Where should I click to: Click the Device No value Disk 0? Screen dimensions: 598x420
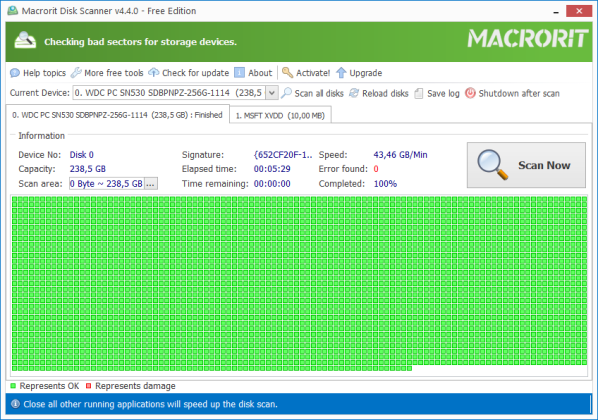coord(81,155)
